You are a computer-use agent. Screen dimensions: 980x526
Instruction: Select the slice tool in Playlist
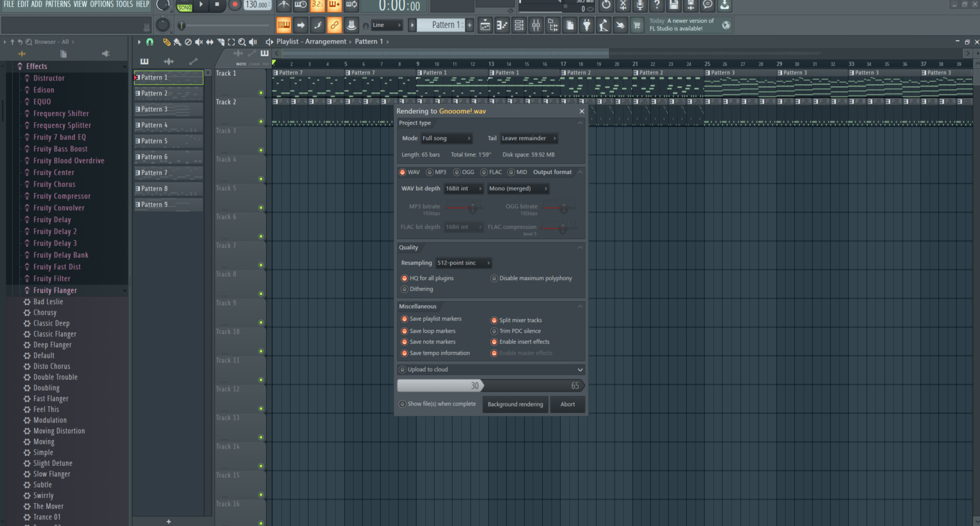[220, 42]
